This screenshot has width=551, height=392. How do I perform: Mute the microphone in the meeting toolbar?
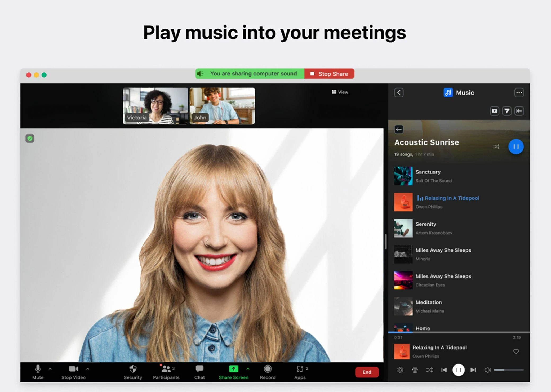coord(38,371)
